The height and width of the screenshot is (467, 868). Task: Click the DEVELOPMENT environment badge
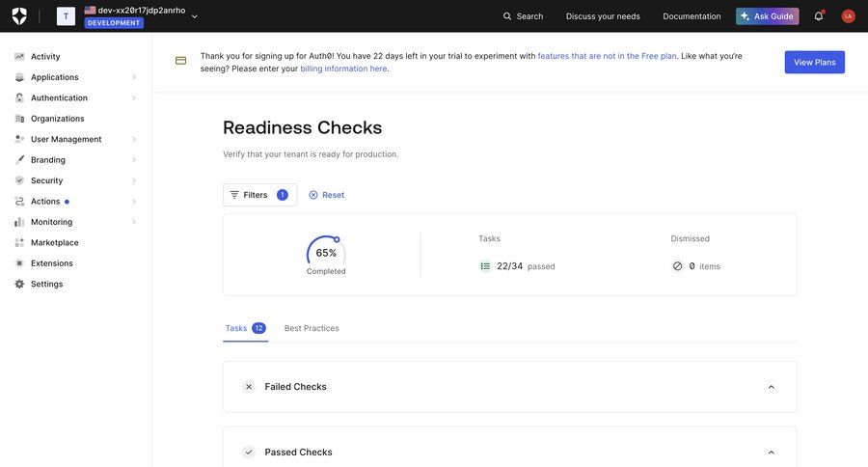click(x=114, y=23)
